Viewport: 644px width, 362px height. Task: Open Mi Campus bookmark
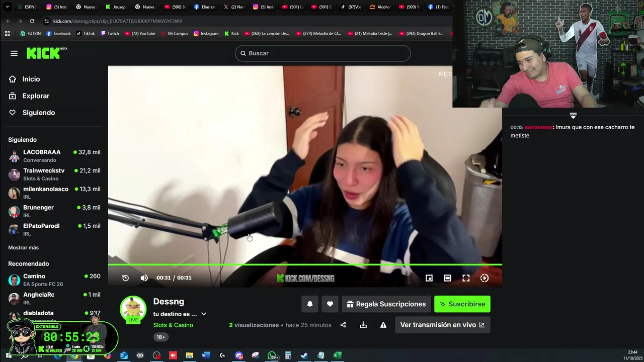click(x=175, y=34)
